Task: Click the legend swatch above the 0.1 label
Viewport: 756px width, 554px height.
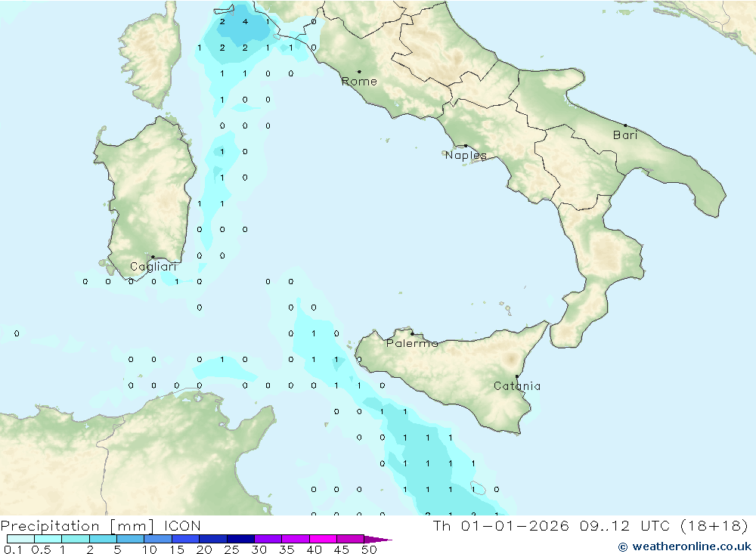Action: [20, 539]
